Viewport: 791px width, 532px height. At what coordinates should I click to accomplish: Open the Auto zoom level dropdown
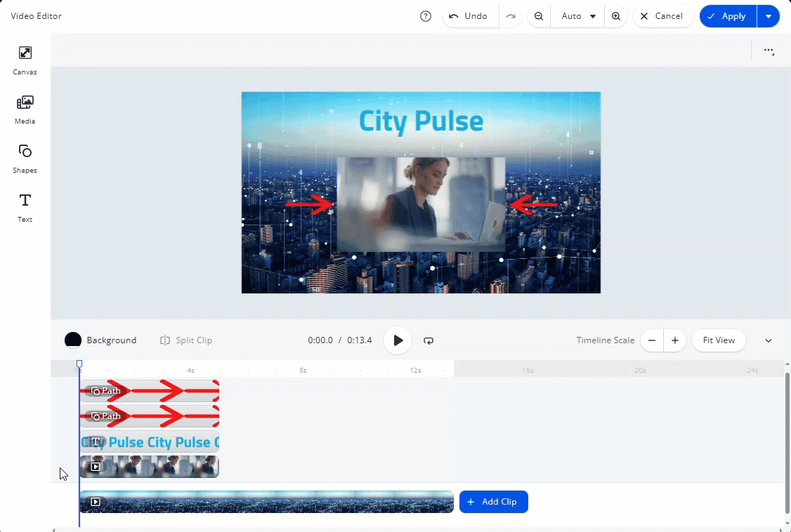click(578, 16)
